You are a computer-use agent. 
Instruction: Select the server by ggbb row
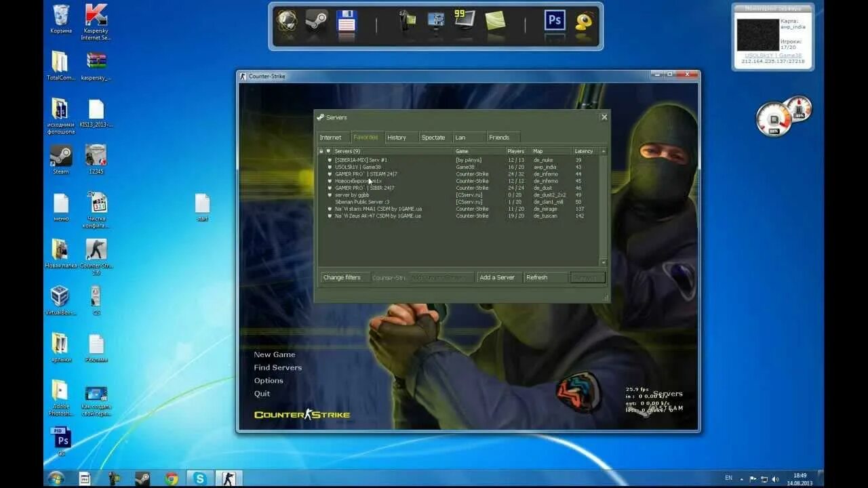[x=458, y=195]
